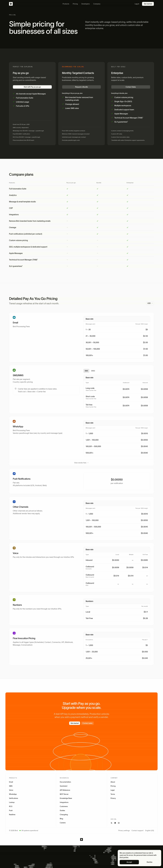Click the Log in link
Screen dimensions: 163x868
pos(137,4)
